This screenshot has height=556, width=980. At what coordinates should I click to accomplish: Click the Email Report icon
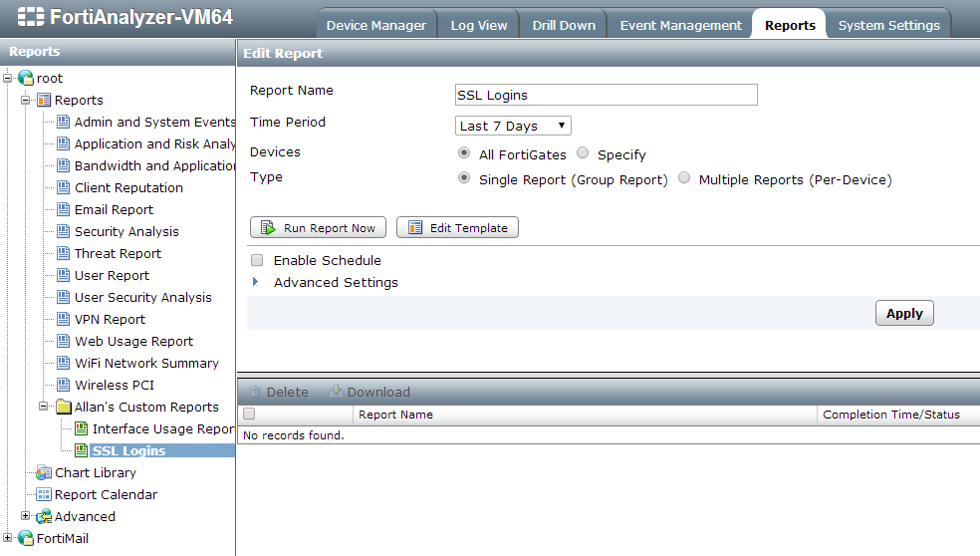(63, 209)
